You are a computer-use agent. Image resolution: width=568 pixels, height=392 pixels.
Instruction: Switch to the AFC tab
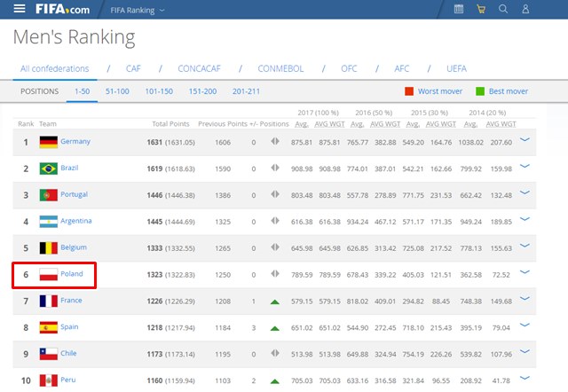402,69
